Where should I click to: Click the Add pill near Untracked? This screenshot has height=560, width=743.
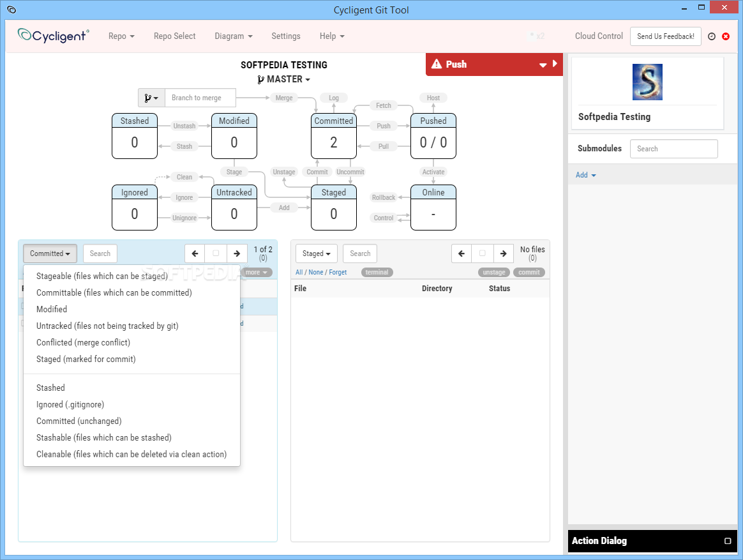(x=284, y=208)
